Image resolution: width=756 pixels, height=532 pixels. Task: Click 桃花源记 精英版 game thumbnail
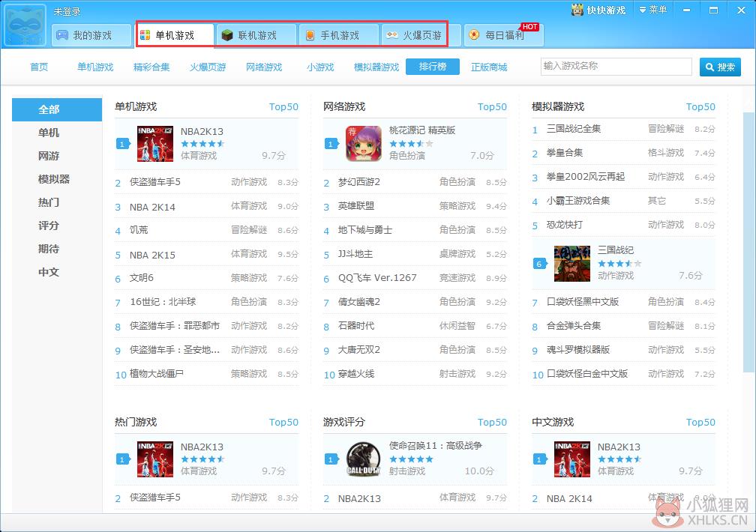(x=364, y=144)
